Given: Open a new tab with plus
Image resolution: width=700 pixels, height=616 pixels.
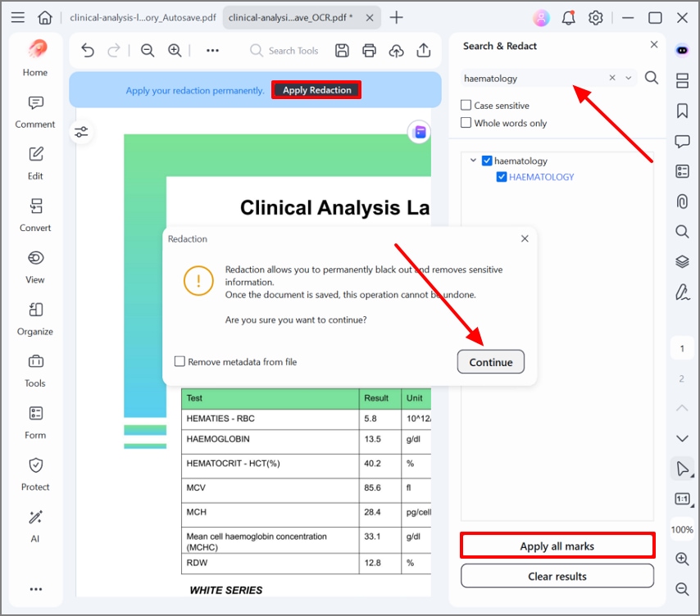Looking at the screenshot, I should click(x=396, y=17).
